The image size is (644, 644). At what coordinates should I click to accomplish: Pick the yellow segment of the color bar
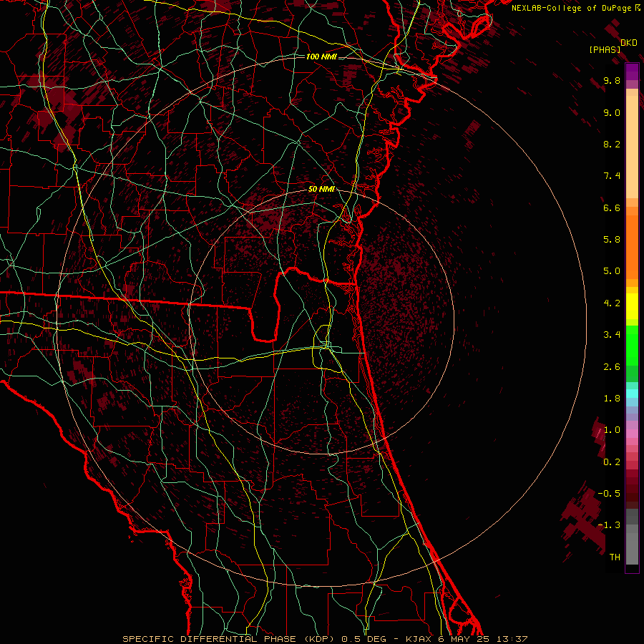(x=632, y=306)
